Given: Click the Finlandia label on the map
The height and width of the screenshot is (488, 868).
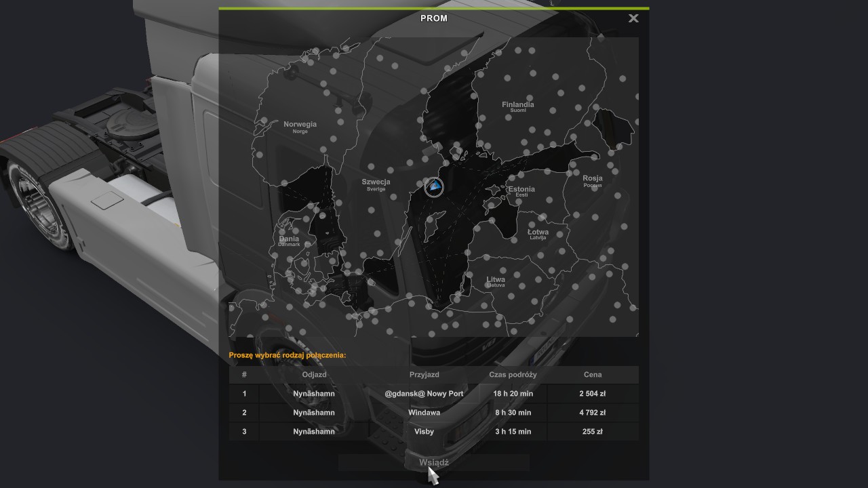Looking at the screenshot, I should point(517,105).
